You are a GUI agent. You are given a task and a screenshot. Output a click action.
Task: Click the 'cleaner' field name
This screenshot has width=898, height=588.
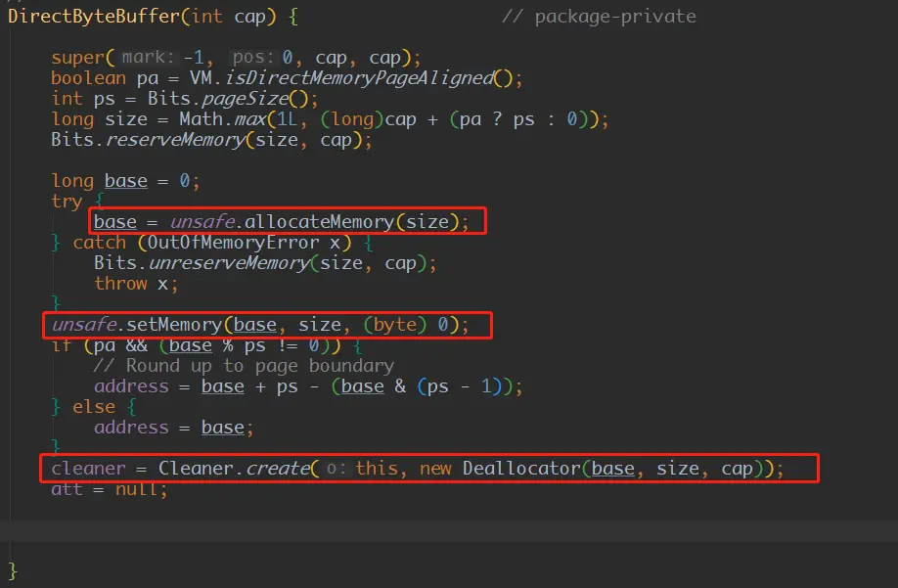click(x=88, y=469)
